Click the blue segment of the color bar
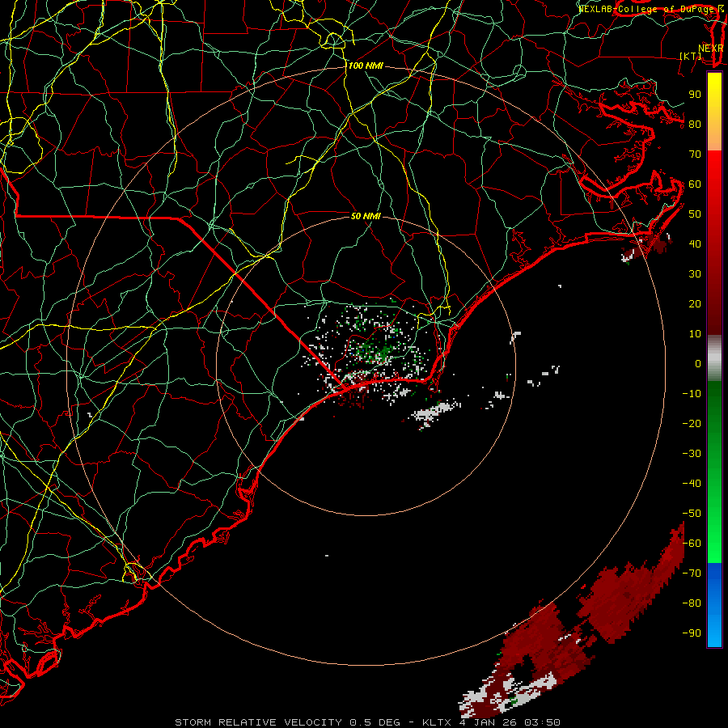728x728 pixels. 714,605
